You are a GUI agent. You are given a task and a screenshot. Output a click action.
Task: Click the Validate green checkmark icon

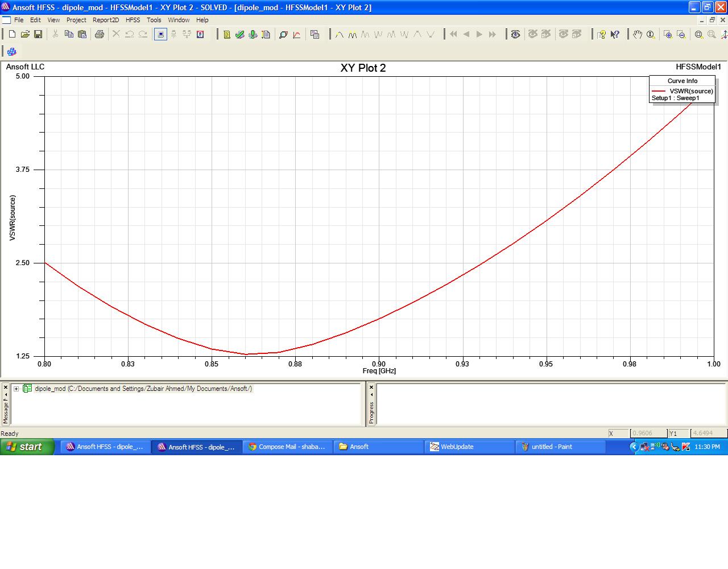239,34
